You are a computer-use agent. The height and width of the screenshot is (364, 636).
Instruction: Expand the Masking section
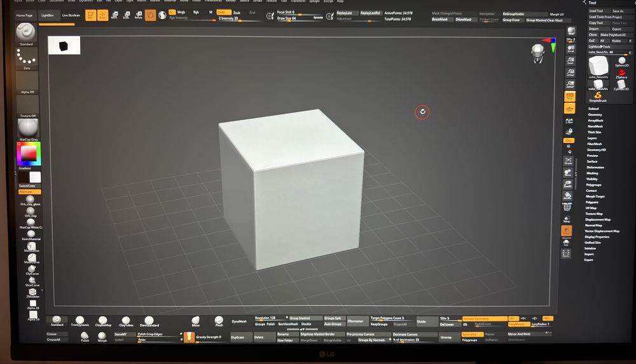pyautogui.click(x=592, y=173)
